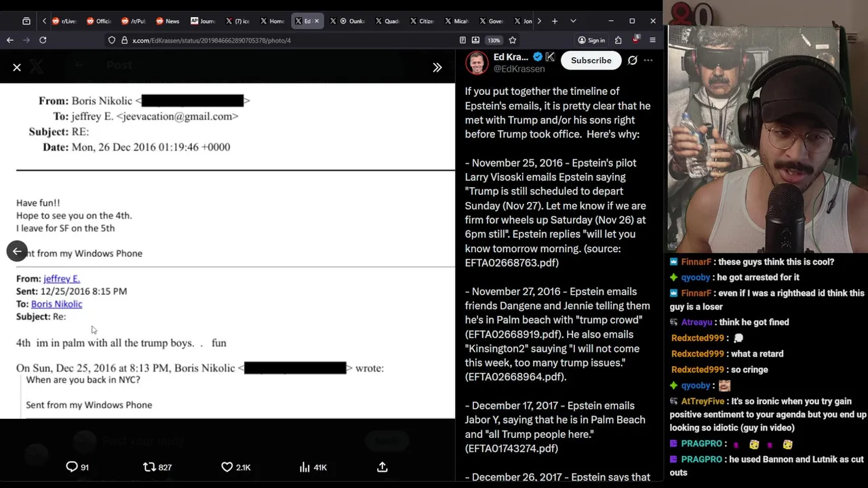
Task: Click the blue verified badge next to Ed Krassen
Action: click(537, 57)
